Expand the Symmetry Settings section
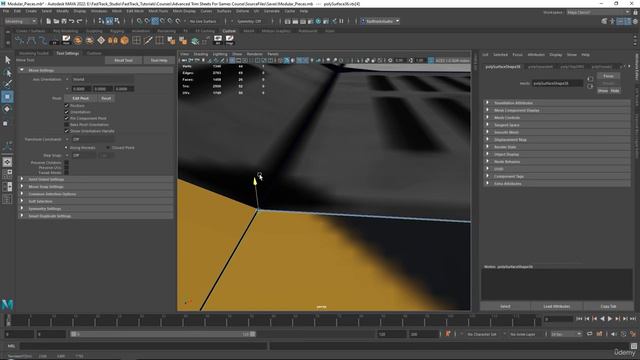Screen dimensions: 640x360 point(96,209)
